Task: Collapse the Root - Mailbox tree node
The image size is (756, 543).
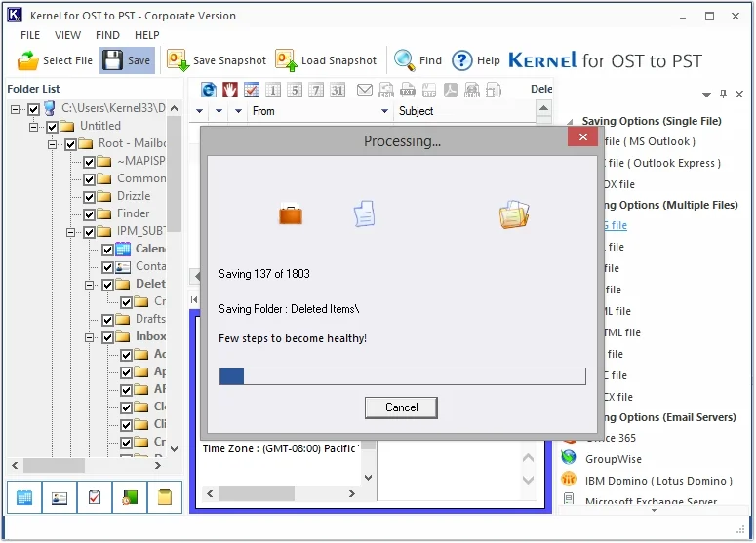Action: (52, 144)
